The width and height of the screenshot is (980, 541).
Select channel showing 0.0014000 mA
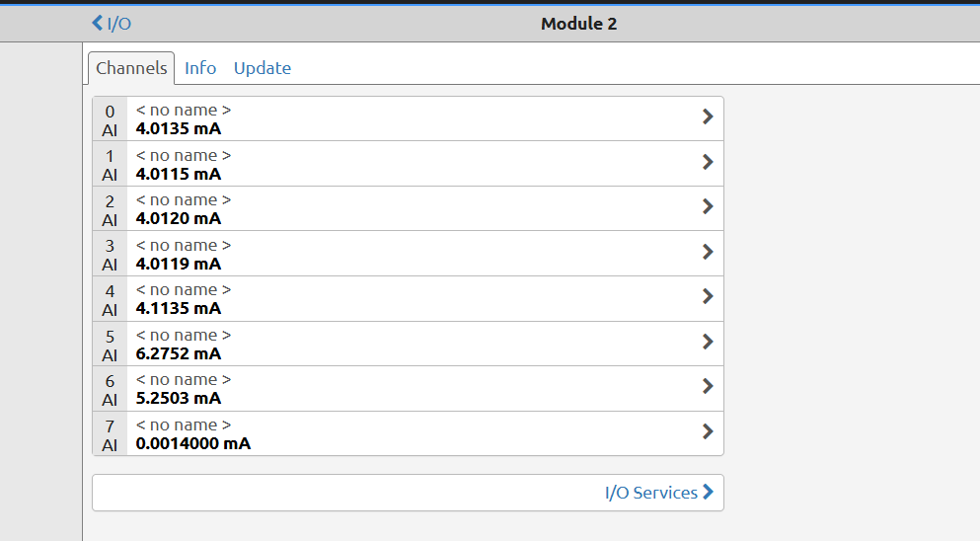pos(193,443)
